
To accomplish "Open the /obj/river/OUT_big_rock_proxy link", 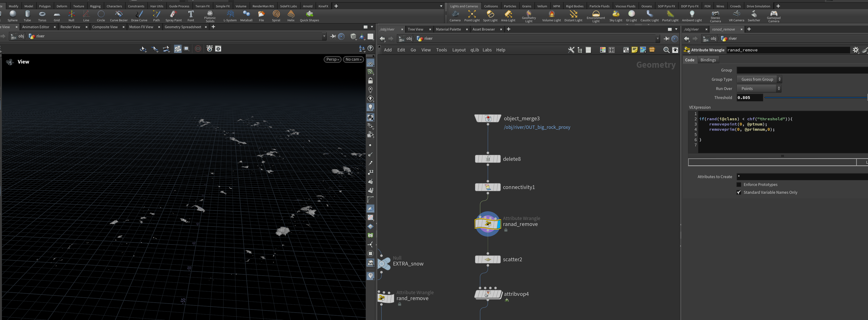I will click(x=537, y=127).
